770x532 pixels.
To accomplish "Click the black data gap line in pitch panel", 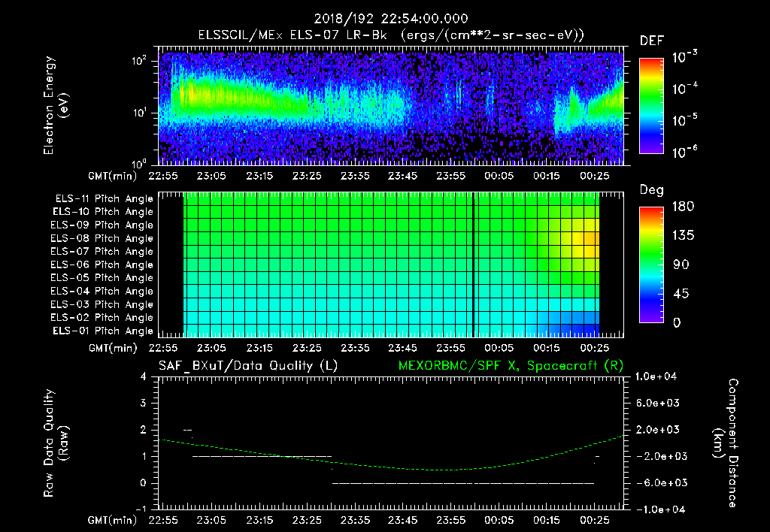I will (x=473, y=264).
